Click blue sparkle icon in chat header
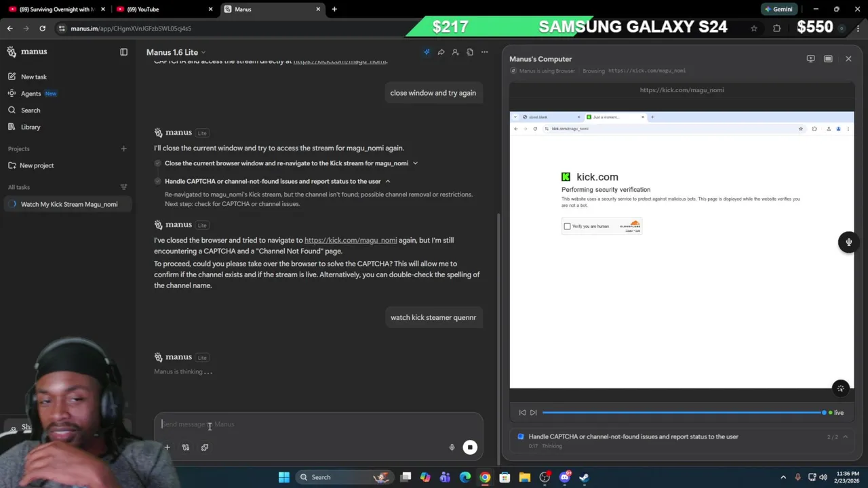The image size is (868, 488). tap(427, 52)
